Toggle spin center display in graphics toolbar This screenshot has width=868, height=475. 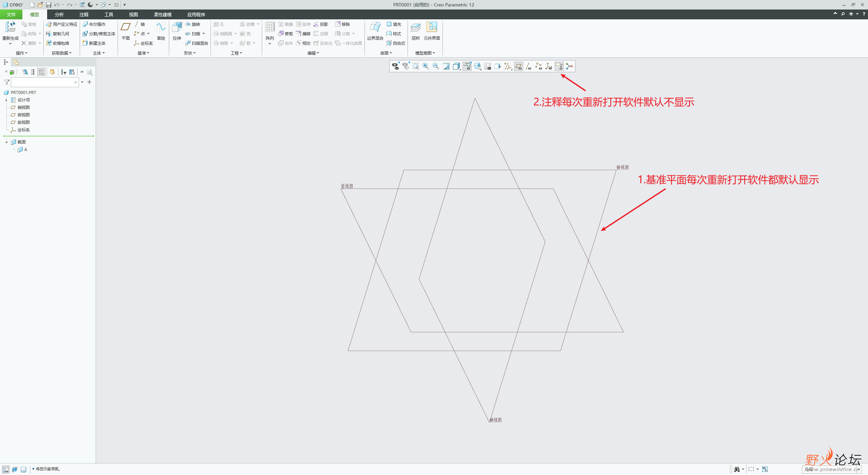point(569,66)
